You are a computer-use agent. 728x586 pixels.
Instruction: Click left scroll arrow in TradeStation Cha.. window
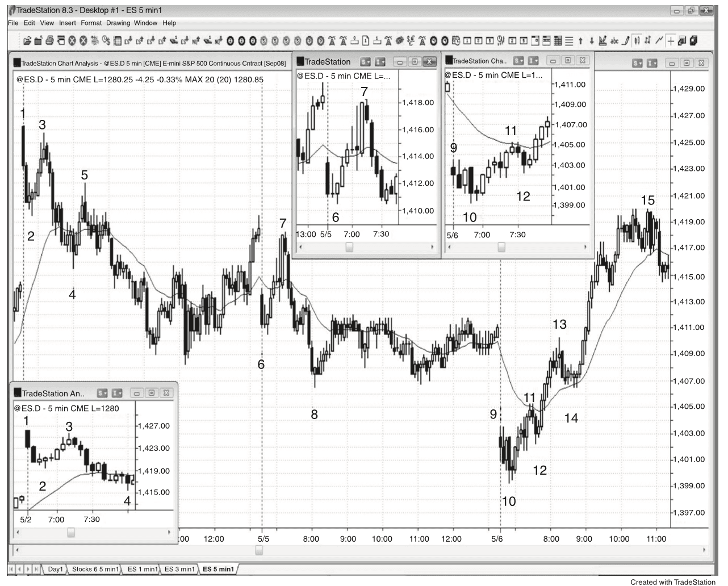451,247
